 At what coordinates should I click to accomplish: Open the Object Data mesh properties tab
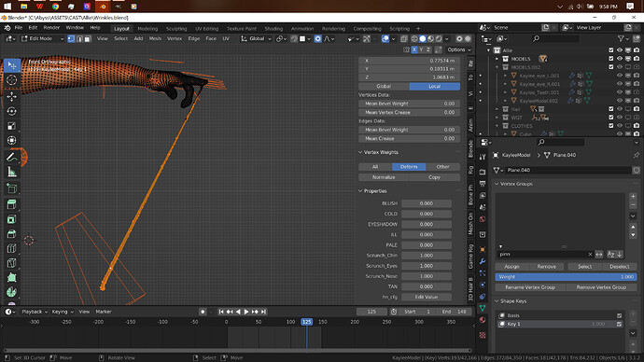(x=483, y=308)
